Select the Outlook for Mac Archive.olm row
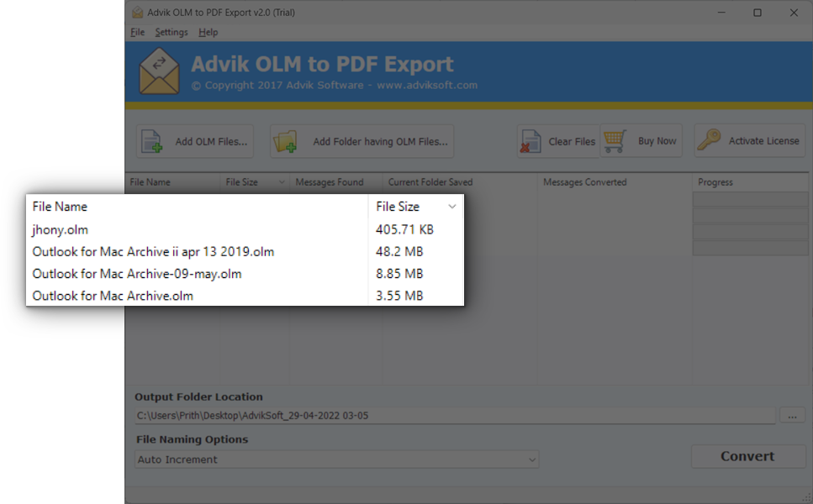813x504 pixels. point(245,296)
